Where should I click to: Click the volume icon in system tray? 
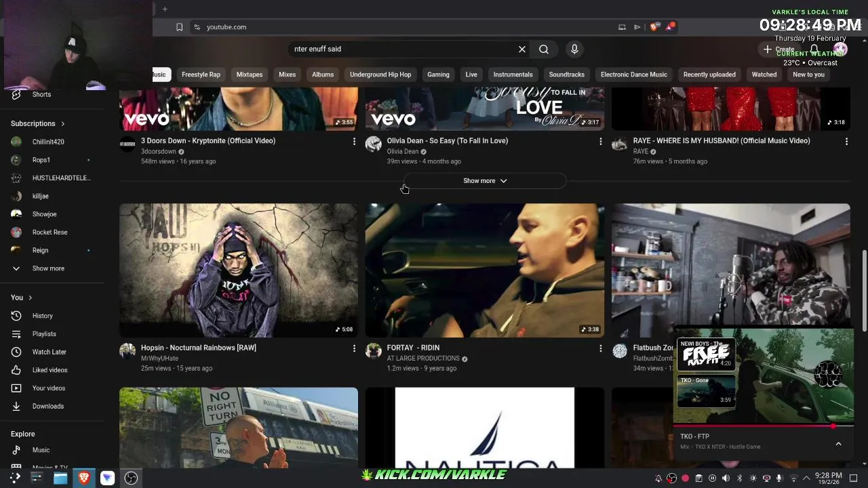coord(726,479)
